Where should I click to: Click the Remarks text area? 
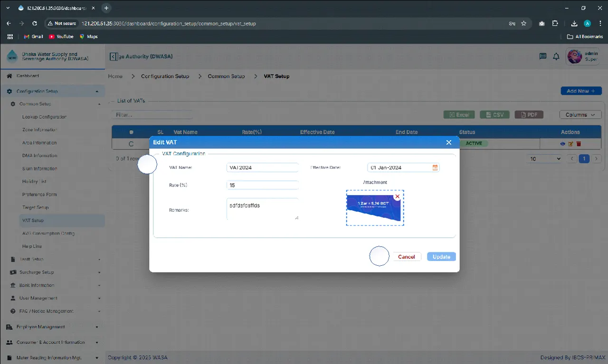263,209
